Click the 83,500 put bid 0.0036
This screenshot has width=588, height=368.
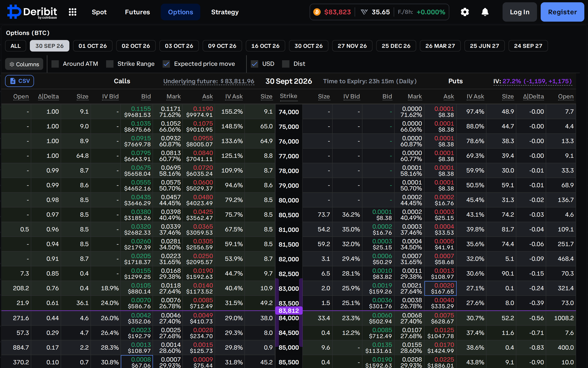point(382,300)
